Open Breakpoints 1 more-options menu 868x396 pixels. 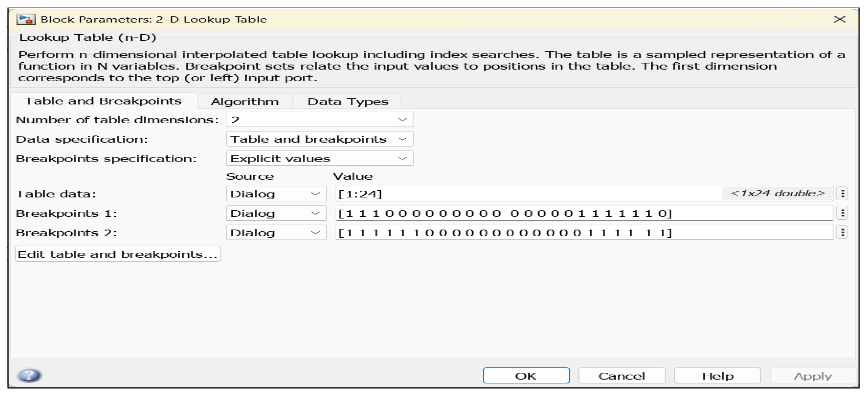pyautogui.click(x=842, y=213)
